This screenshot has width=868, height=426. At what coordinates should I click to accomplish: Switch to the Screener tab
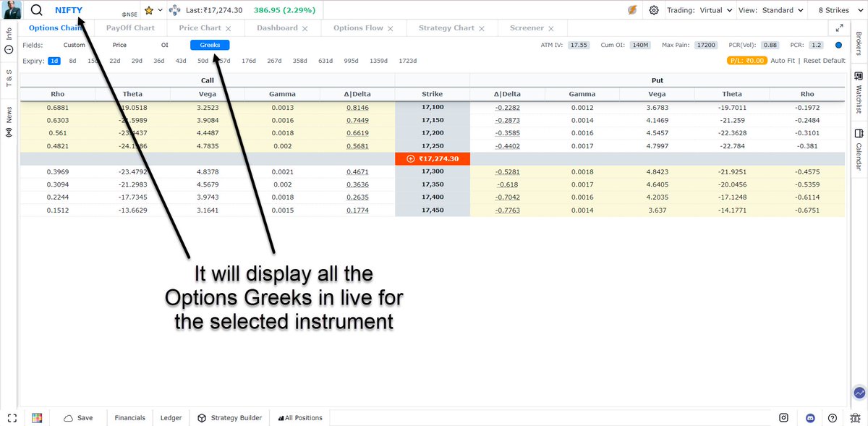pos(527,28)
